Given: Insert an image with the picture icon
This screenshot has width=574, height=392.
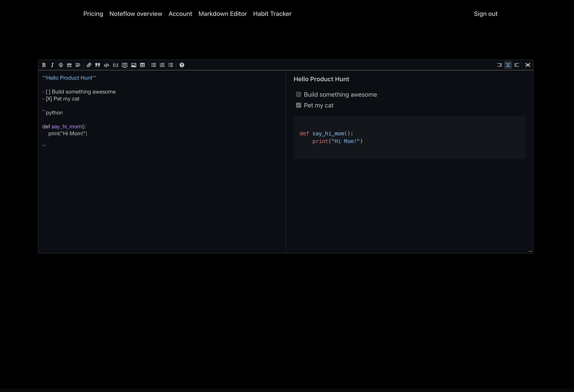Looking at the screenshot, I should [134, 65].
